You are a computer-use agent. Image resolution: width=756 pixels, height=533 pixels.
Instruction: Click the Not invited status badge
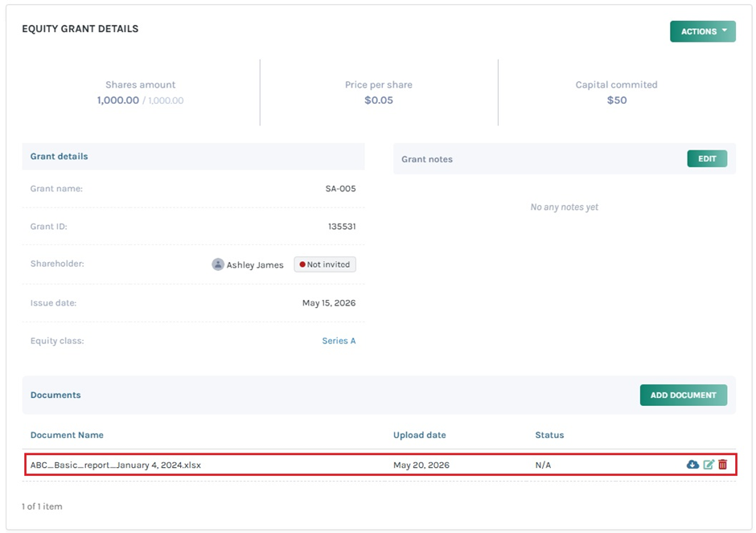click(325, 264)
